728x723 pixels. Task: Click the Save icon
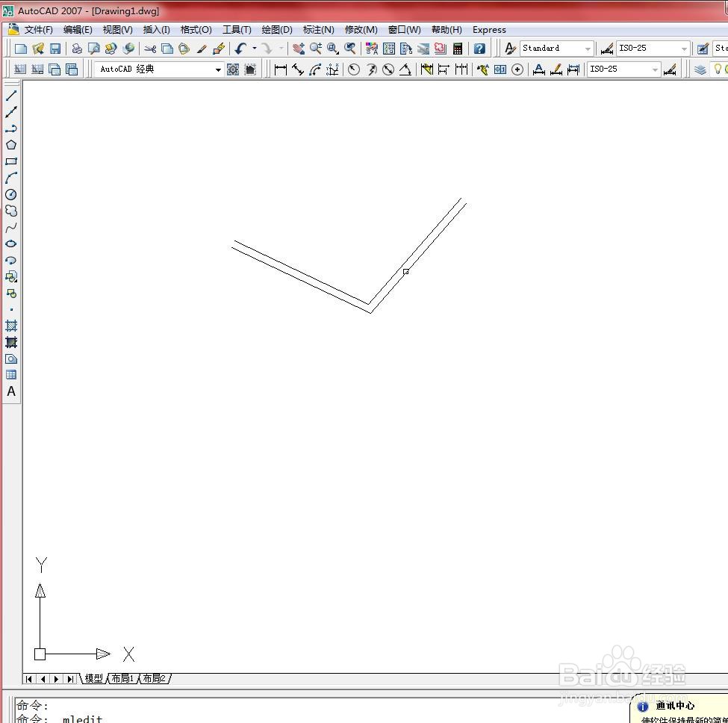(55, 49)
